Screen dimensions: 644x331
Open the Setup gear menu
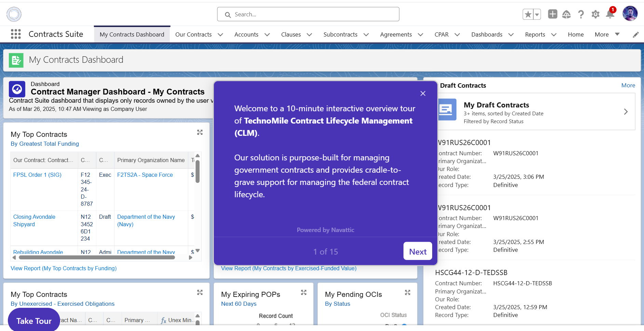coord(595,14)
